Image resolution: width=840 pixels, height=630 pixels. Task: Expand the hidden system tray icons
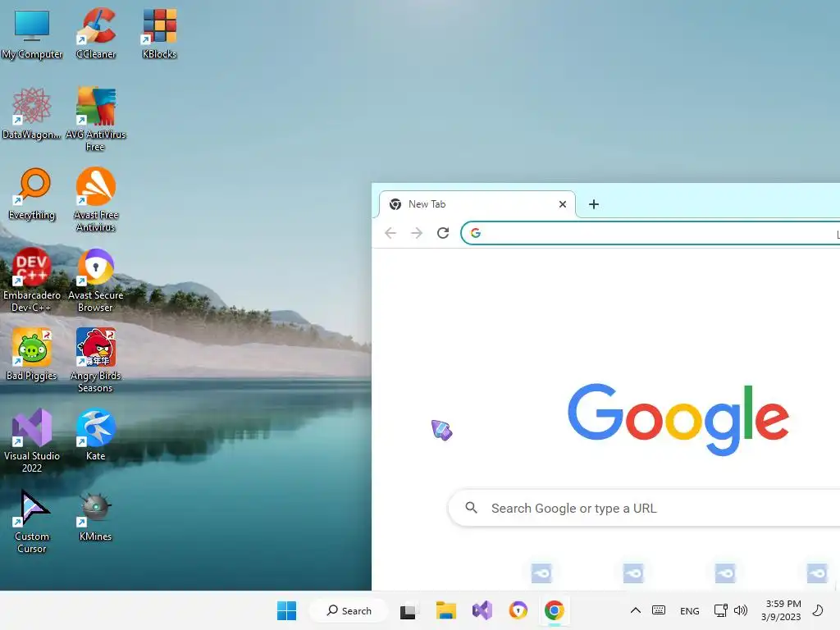coord(636,610)
